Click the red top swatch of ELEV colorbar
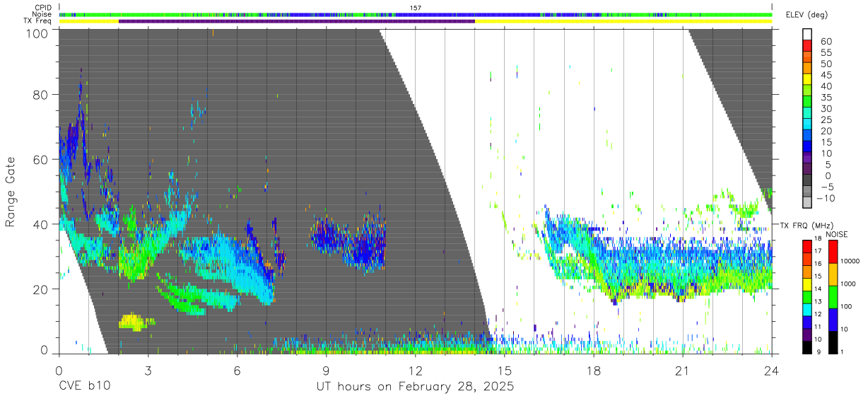The height and width of the screenshot is (401, 868). click(807, 45)
